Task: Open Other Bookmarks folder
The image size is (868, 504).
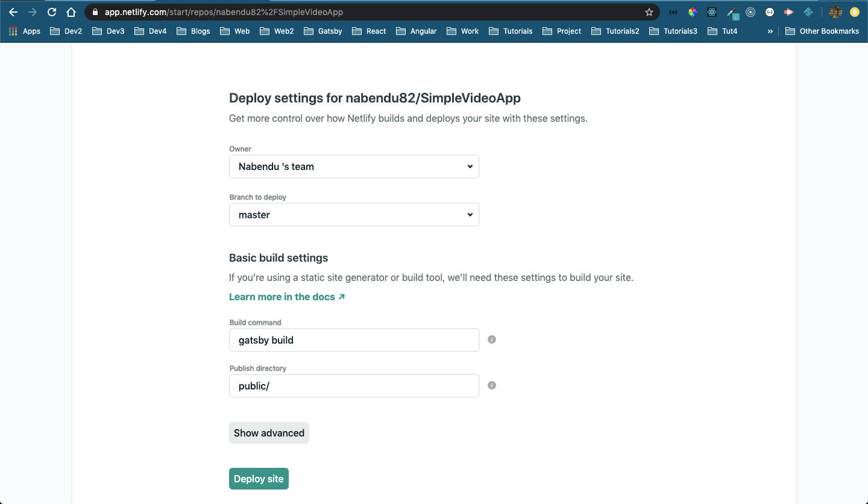Action: tap(822, 31)
